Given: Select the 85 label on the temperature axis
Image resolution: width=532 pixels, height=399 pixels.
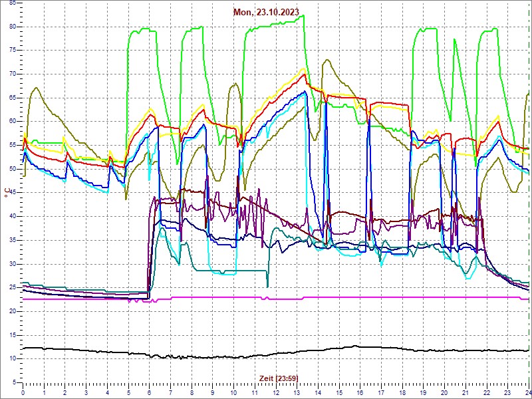Looking at the screenshot, I should 13,3.
